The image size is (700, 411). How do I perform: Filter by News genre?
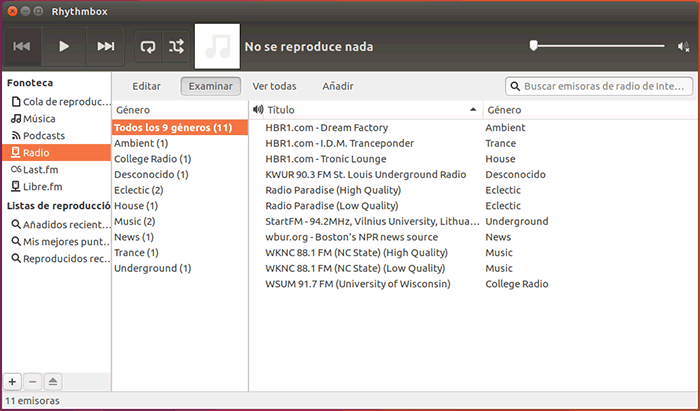coord(180,237)
